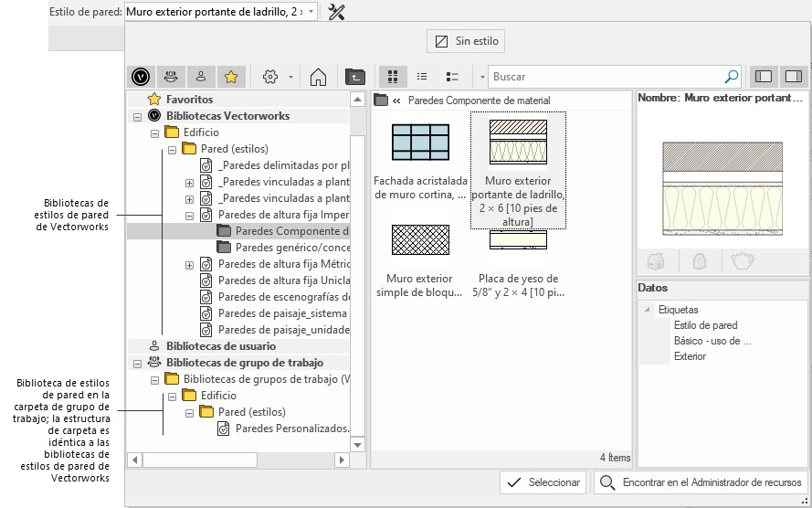The height and width of the screenshot is (508, 812).
Task: Click the Sin estilo button
Action: (x=466, y=41)
